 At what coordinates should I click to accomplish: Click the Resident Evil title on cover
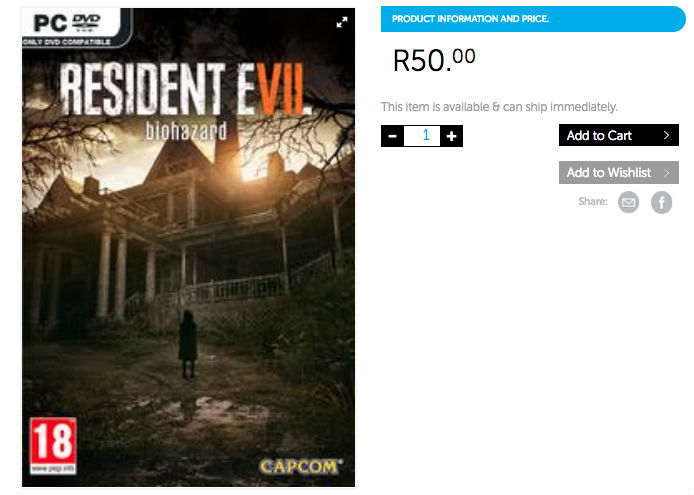pyautogui.click(x=182, y=89)
